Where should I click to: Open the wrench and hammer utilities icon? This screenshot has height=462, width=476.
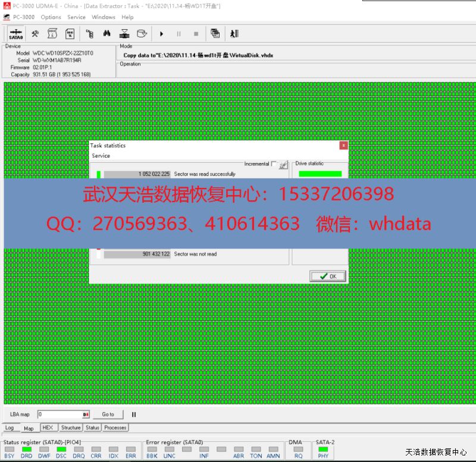pos(36,34)
